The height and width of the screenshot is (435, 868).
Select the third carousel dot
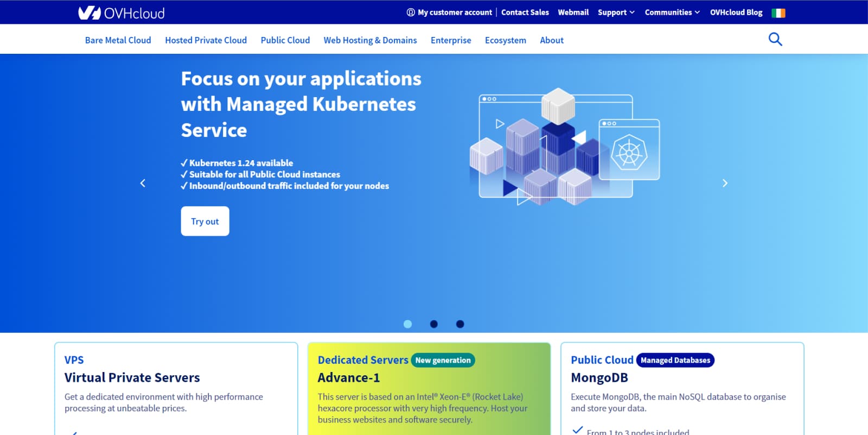pyautogui.click(x=460, y=324)
